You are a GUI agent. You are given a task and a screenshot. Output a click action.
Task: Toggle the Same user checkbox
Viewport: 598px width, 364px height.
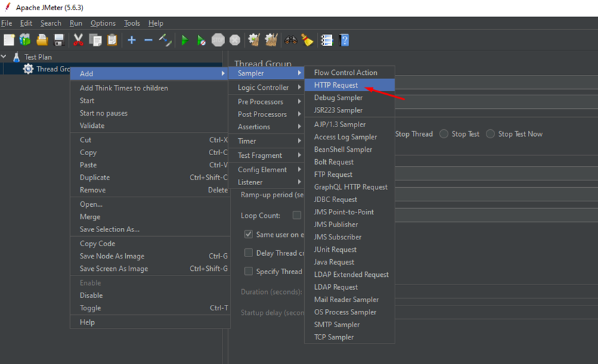click(x=248, y=235)
